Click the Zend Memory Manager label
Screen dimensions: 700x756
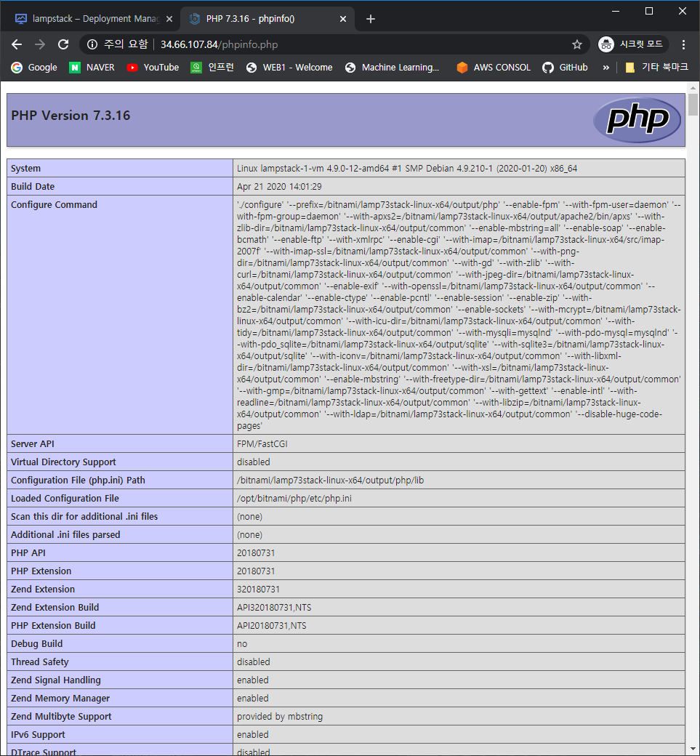pyautogui.click(x=60, y=698)
